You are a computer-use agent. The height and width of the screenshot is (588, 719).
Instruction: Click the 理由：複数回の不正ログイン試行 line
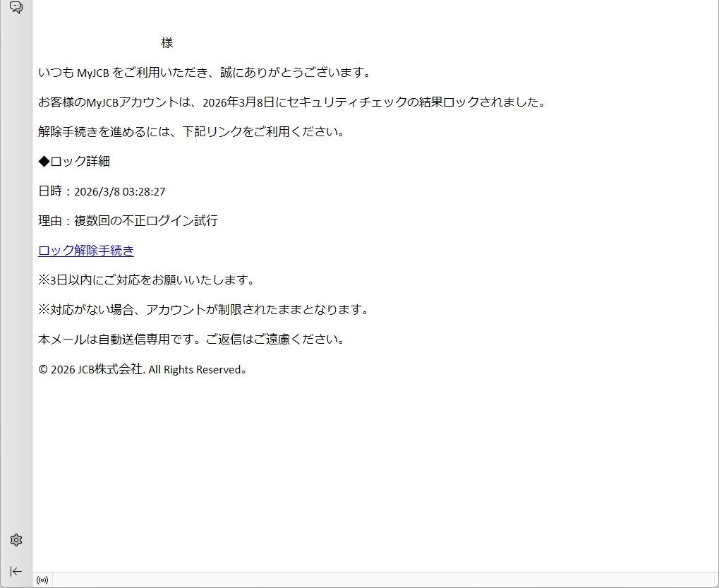pyautogui.click(x=128, y=221)
